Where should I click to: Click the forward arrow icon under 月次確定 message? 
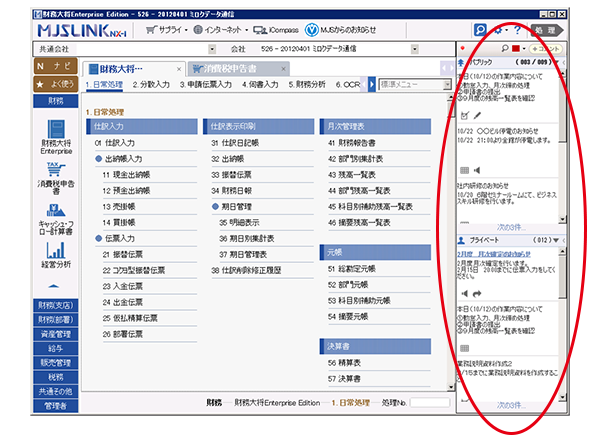click(477, 294)
